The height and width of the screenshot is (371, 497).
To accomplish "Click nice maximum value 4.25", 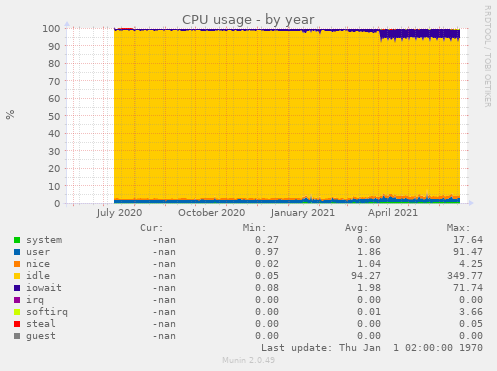I will 471,264.
